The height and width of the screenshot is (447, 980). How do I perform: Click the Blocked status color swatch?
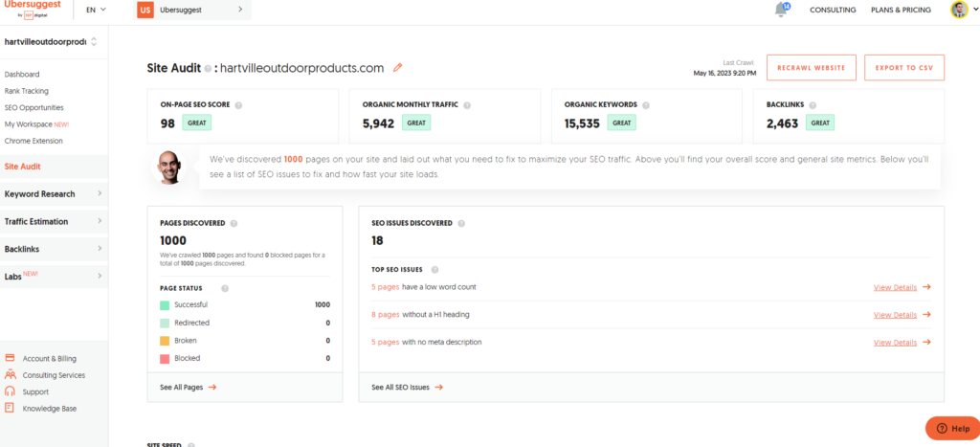pyautogui.click(x=165, y=359)
